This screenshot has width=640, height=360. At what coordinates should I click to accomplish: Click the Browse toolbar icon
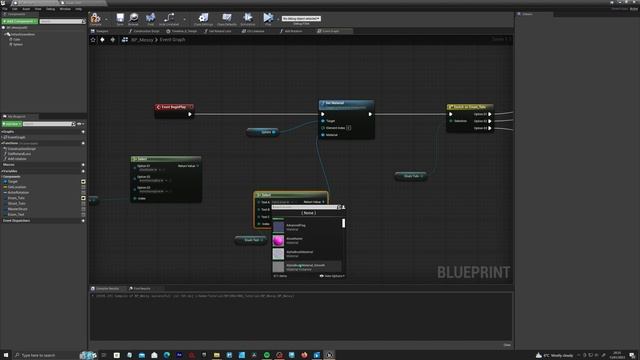(133, 18)
